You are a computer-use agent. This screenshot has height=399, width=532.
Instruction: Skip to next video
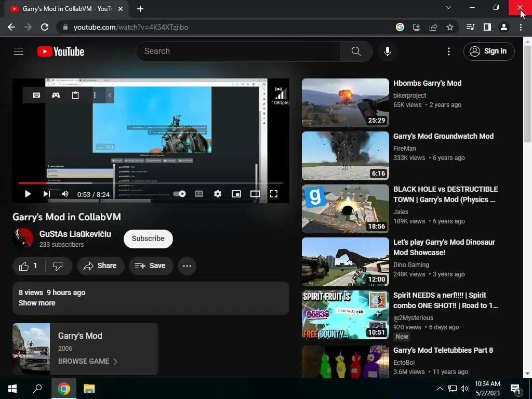coord(46,194)
